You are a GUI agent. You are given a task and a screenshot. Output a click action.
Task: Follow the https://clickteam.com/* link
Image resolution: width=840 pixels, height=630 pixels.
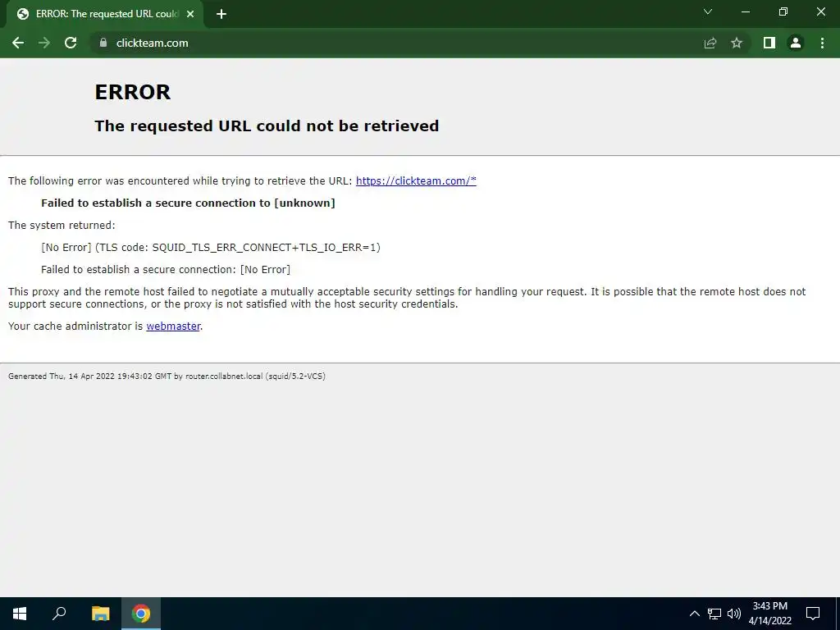[416, 181]
